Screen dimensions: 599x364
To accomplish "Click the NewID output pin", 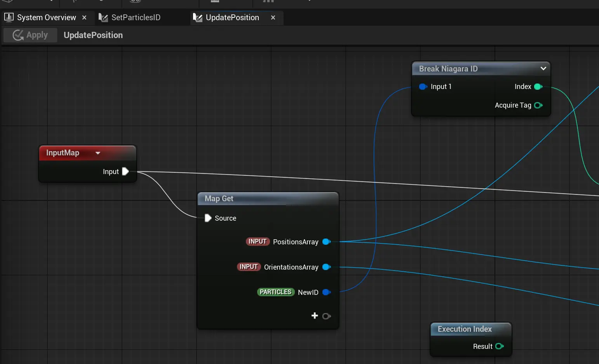I will point(326,292).
